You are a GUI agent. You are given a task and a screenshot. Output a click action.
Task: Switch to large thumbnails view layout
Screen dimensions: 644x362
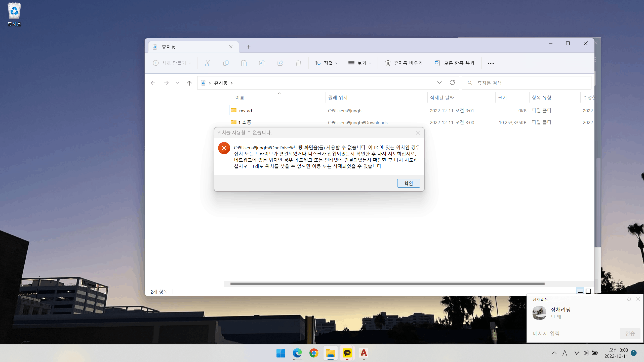[x=588, y=291]
